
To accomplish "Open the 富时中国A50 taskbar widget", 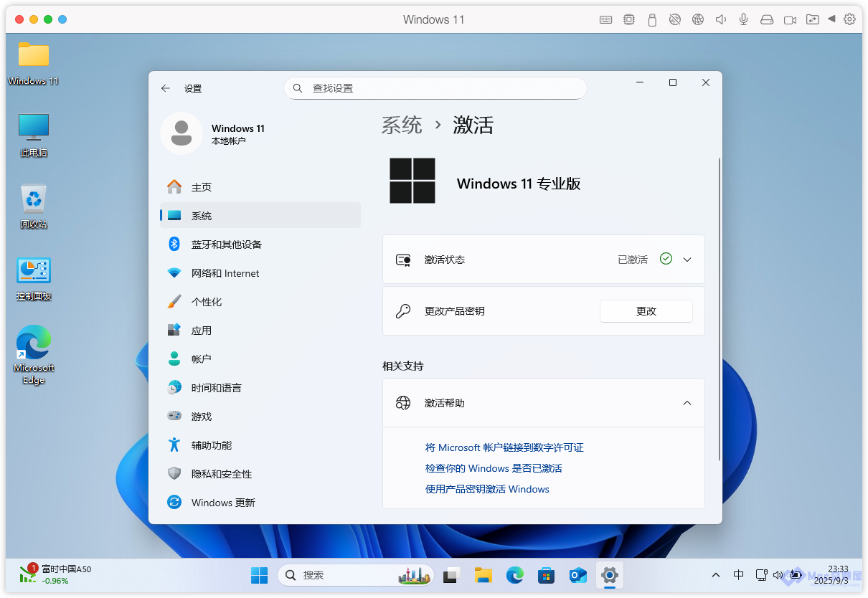I will pos(55,574).
